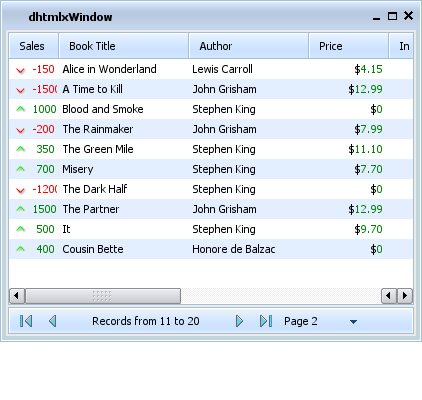The height and width of the screenshot is (400, 422).
Task: Click the green up arrow beside Cousin Bette
Action: click(21, 249)
